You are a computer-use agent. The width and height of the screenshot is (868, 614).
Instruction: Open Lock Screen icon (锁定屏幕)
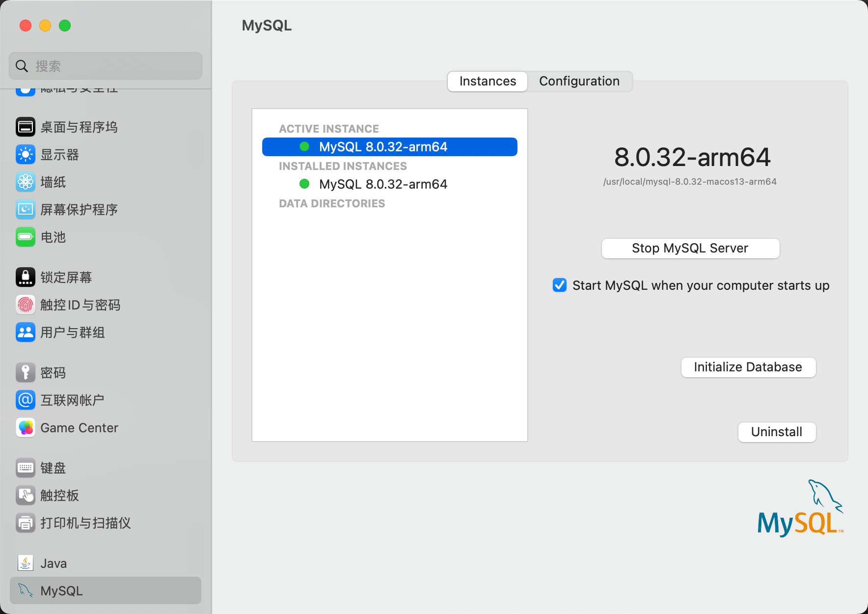pyautogui.click(x=26, y=278)
